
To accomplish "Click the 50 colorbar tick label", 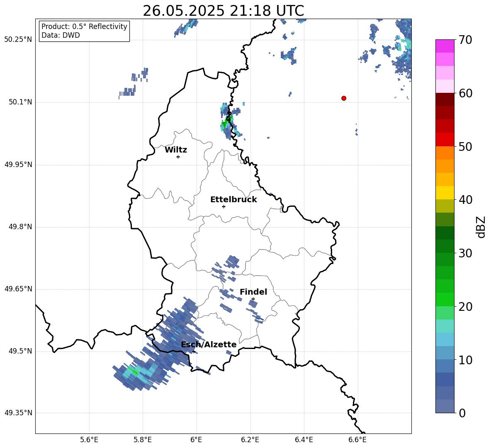I will [465, 146].
